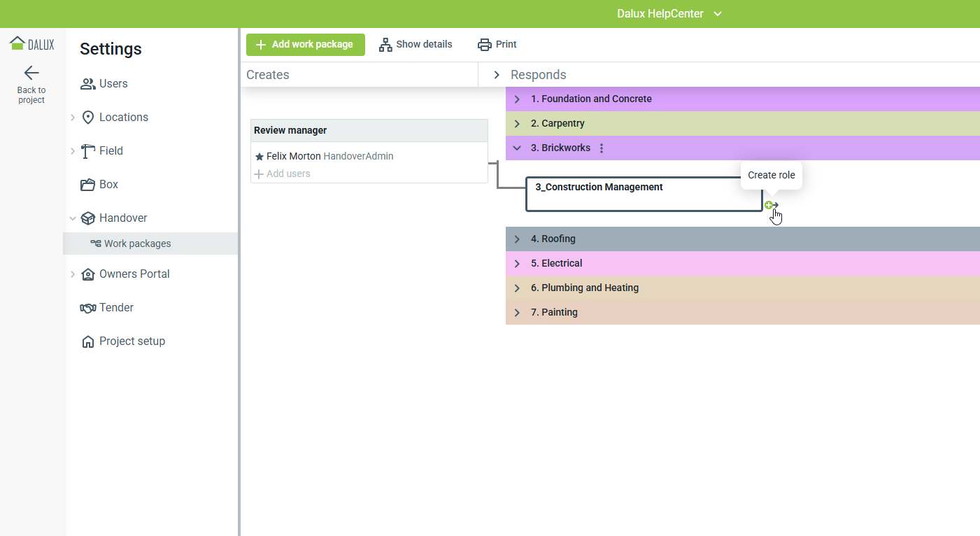The height and width of the screenshot is (536, 980).
Task: Collapse the Handover settings section
Action: (x=73, y=218)
